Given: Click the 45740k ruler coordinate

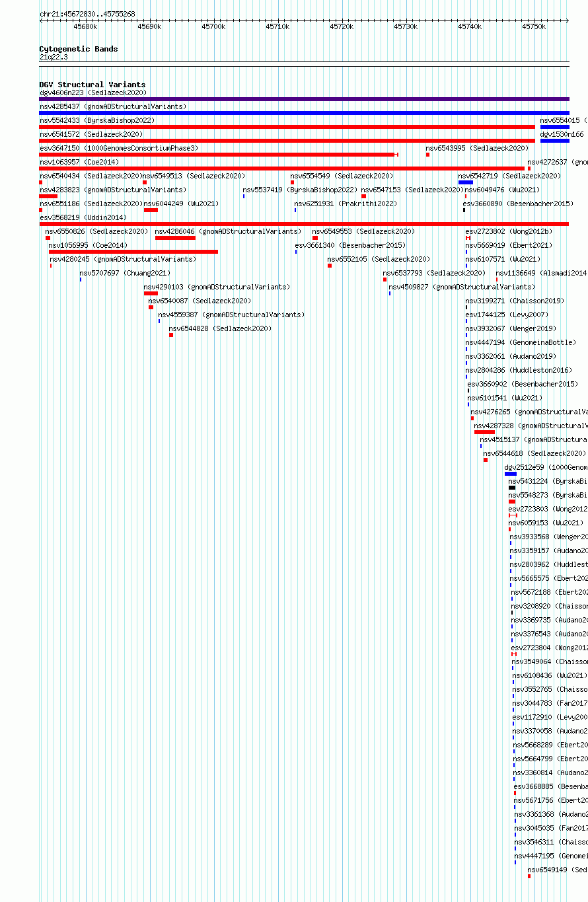Looking at the screenshot, I should coord(470,27).
